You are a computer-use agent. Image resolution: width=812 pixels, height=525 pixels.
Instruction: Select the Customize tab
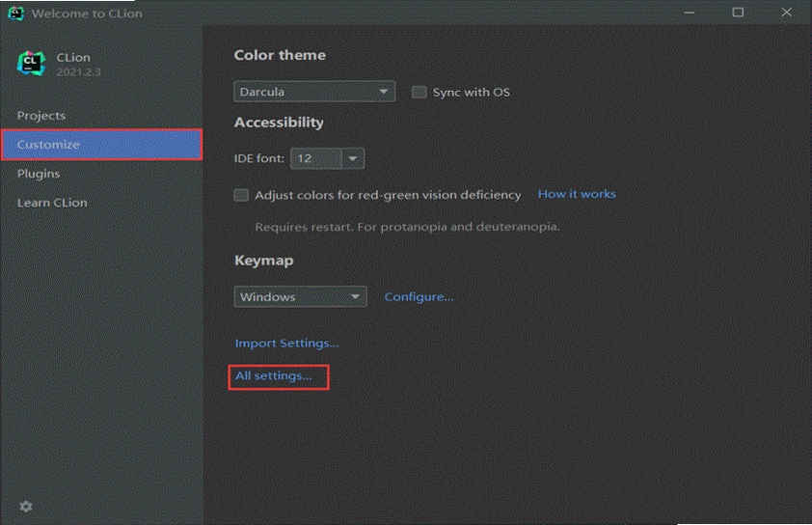(102, 145)
